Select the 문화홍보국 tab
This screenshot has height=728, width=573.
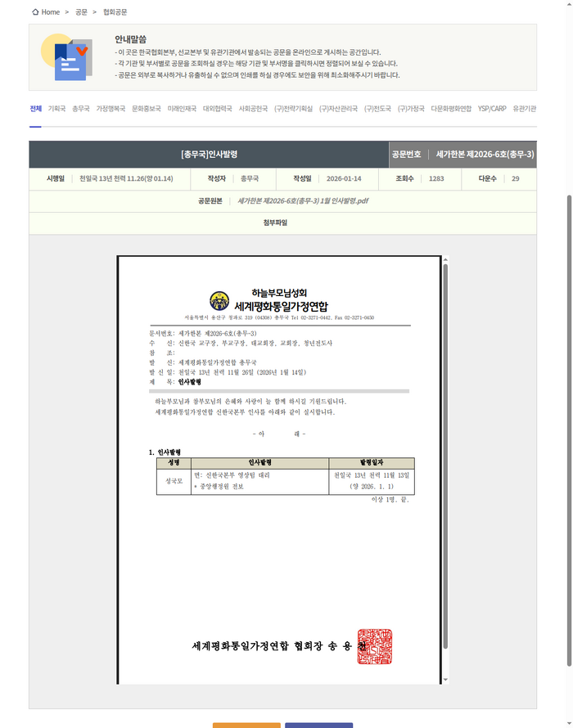pos(147,109)
